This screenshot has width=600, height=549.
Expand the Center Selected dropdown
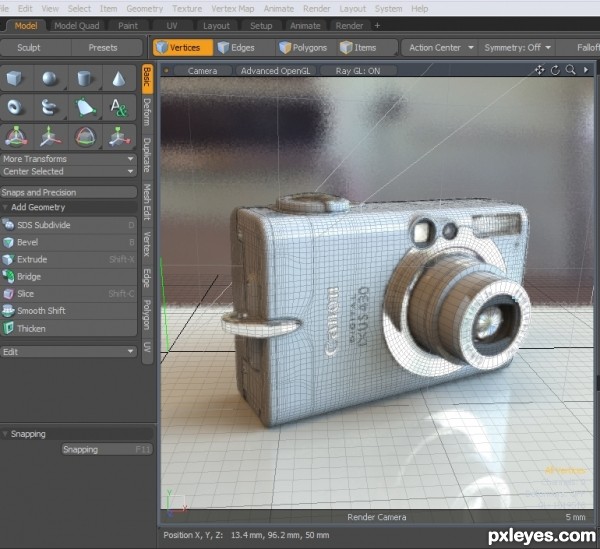click(x=68, y=171)
